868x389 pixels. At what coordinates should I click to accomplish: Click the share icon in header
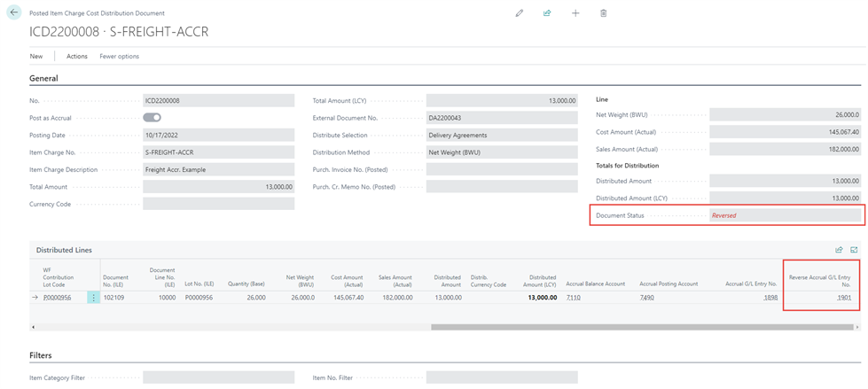[547, 13]
